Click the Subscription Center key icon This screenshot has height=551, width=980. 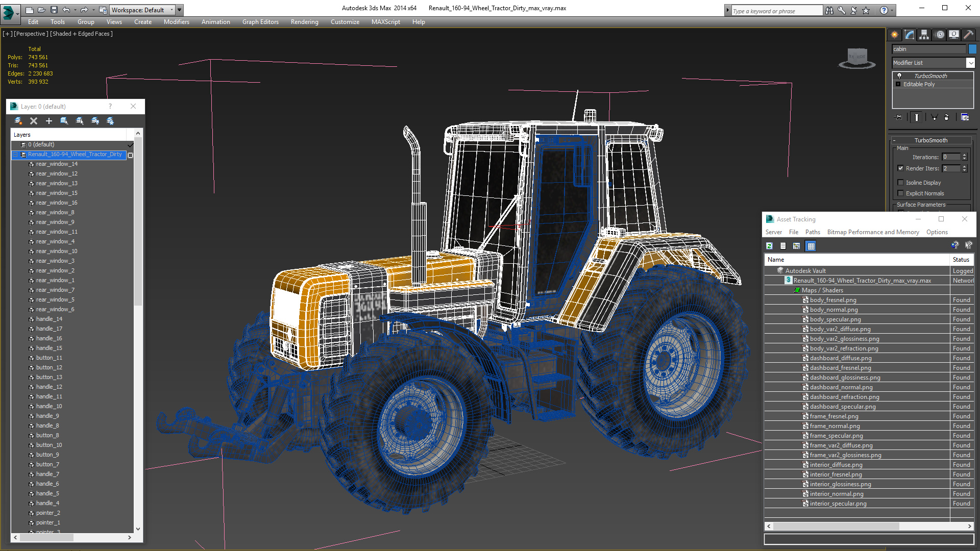tap(842, 10)
